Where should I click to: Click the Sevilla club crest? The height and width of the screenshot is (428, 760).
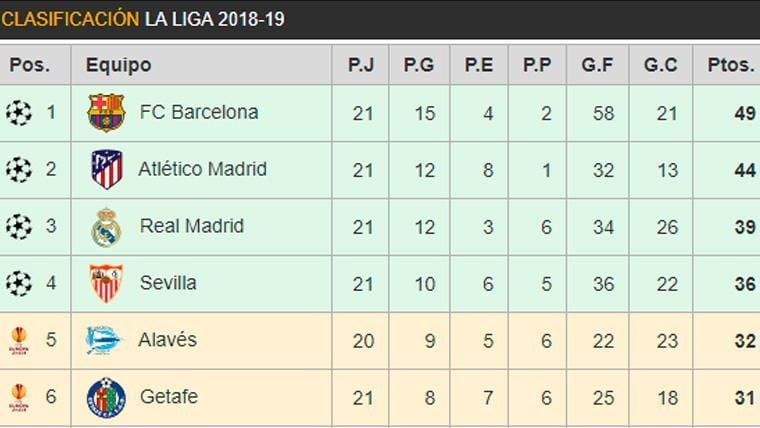[x=106, y=283]
